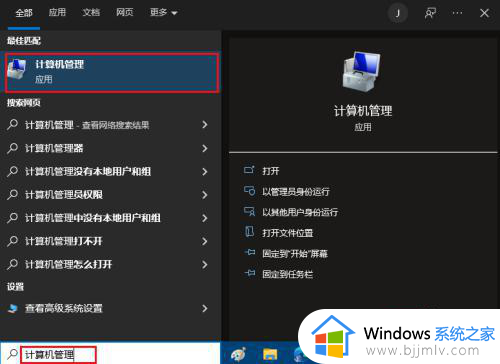Screen dimensions: 500x364
Task: Open the paint palette app on taskbar
Action: tap(238, 355)
